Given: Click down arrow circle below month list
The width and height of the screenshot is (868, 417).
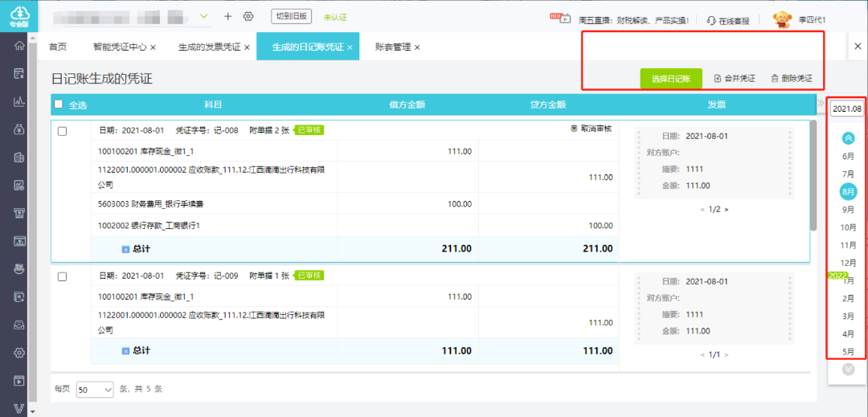Looking at the screenshot, I should click(848, 370).
